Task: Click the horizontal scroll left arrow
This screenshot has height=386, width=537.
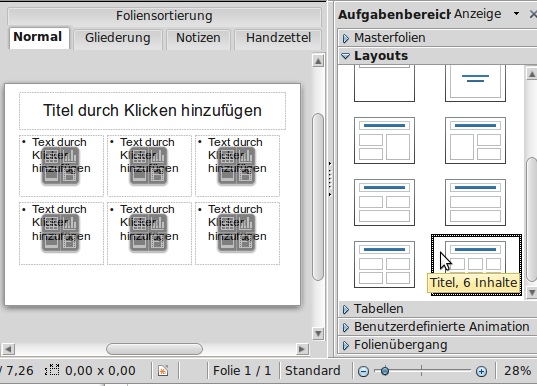Action: 8,349
